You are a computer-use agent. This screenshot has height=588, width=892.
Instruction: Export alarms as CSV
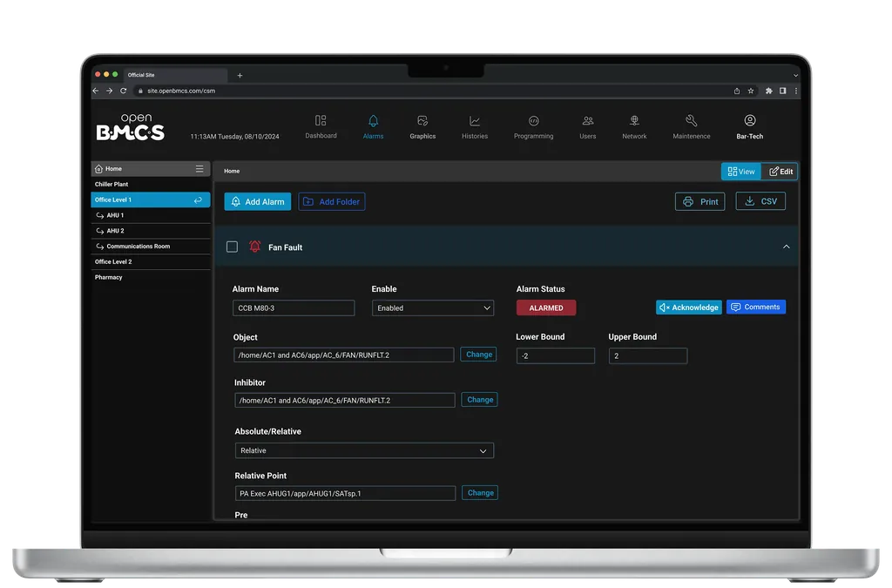pos(760,201)
